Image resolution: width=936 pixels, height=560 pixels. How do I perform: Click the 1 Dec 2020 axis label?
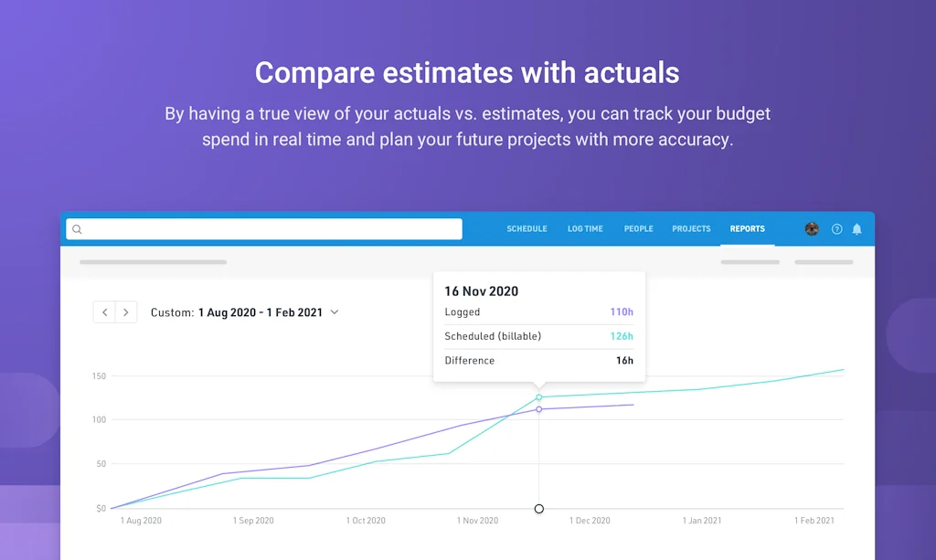[x=590, y=521]
